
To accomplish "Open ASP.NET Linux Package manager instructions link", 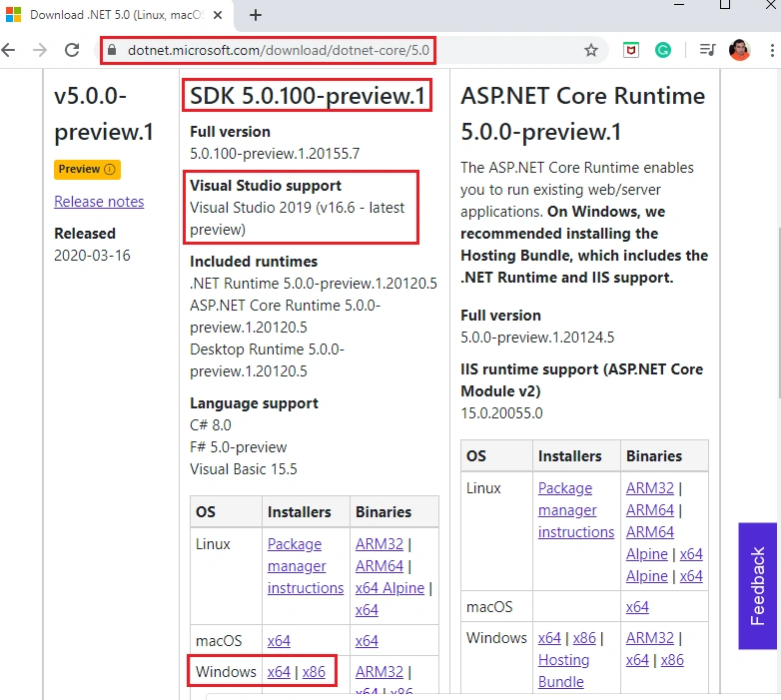I will point(576,510).
